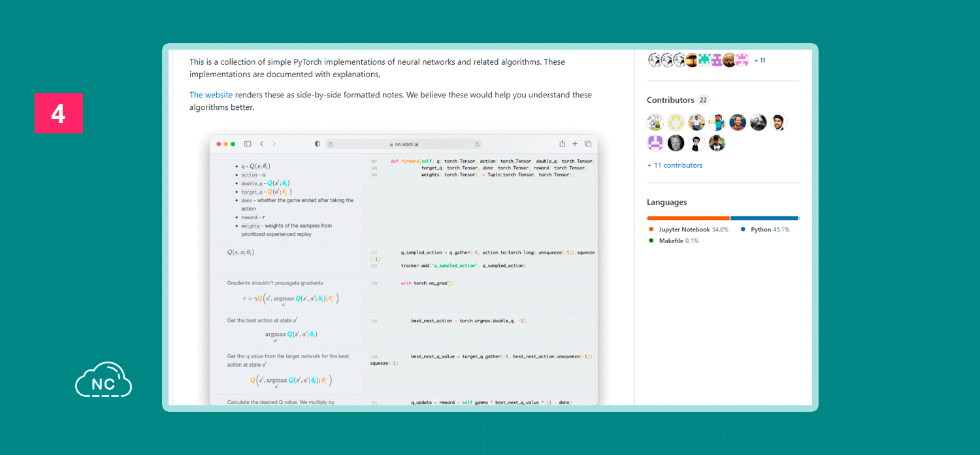Click the '+ 11 contributors' link
980x455 pixels.
coord(675,165)
